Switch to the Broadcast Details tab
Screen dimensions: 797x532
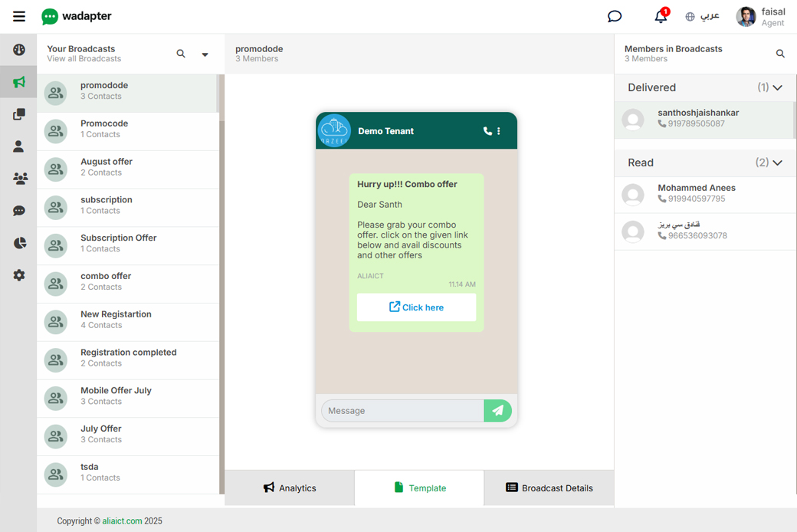pyautogui.click(x=549, y=488)
